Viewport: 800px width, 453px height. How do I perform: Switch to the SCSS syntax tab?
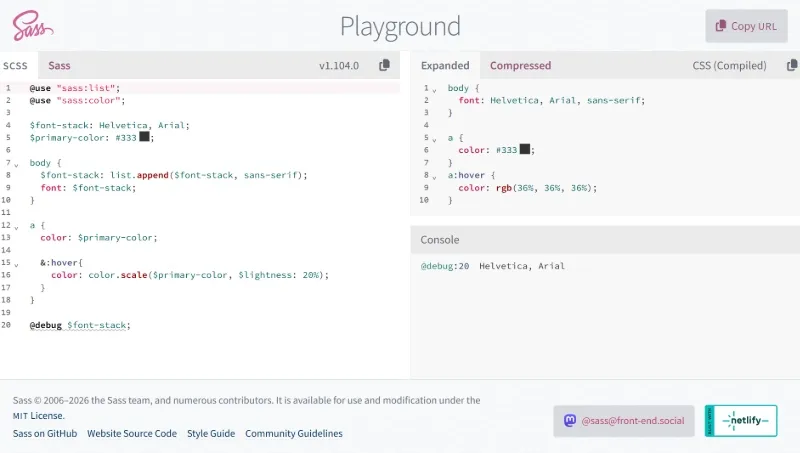(15, 65)
